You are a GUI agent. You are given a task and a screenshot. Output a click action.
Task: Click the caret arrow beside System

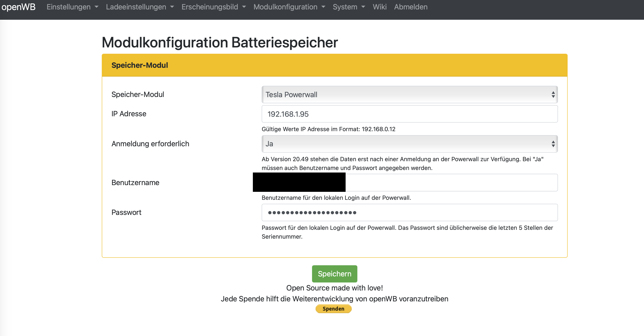click(363, 7)
